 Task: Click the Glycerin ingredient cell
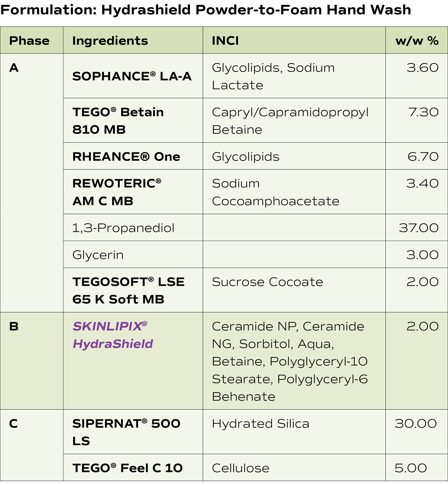click(x=98, y=255)
